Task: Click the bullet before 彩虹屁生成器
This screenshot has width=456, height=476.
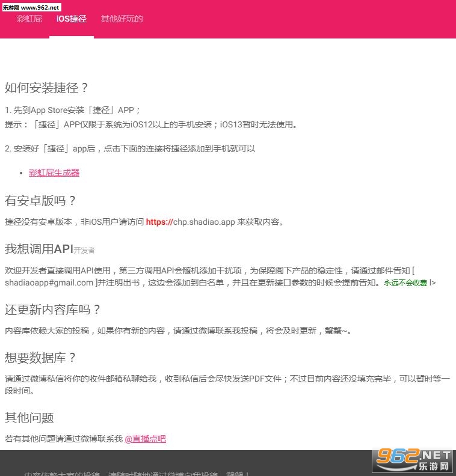Action: (x=21, y=173)
